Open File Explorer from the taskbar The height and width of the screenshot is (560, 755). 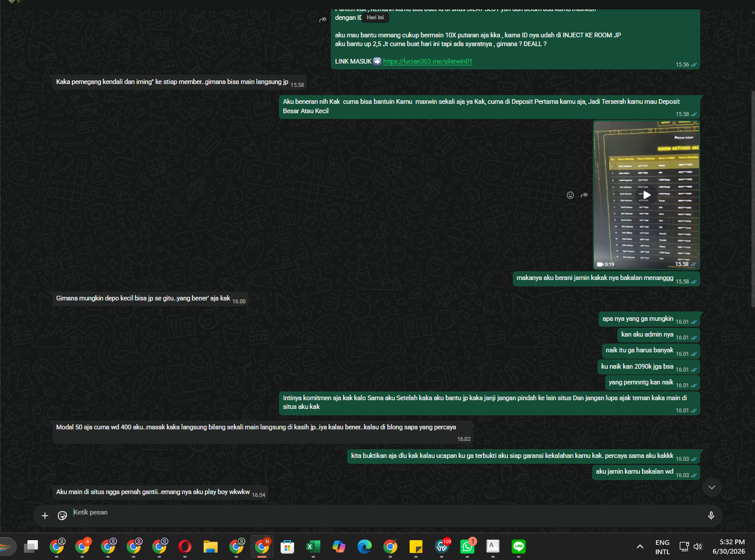211,547
